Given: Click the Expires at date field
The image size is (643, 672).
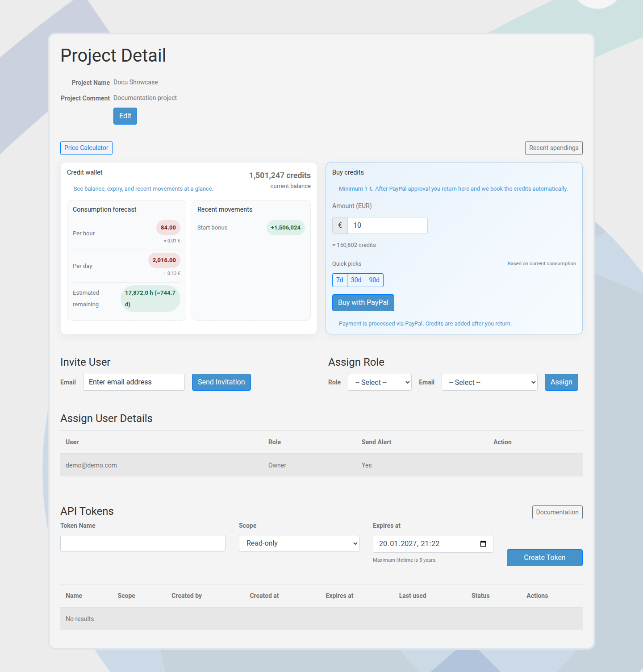Looking at the screenshot, I should [433, 544].
